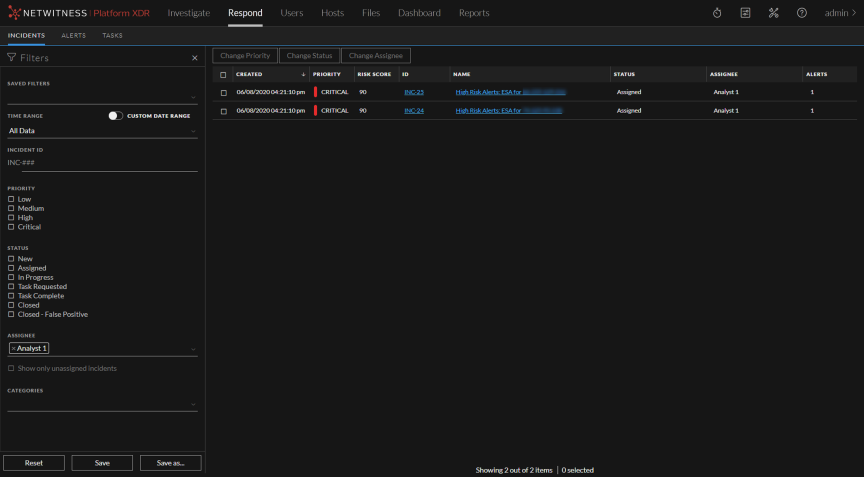This screenshot has height=477, width=864.
Task: Open incident INC-24 link
Action: point(414,111)
